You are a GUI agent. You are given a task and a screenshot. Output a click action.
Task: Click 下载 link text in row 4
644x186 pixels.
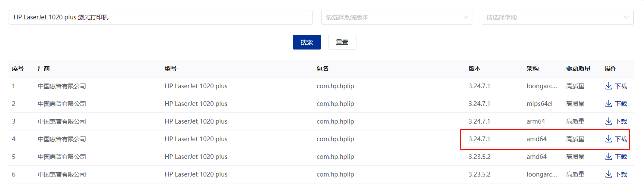coord(621,139)
